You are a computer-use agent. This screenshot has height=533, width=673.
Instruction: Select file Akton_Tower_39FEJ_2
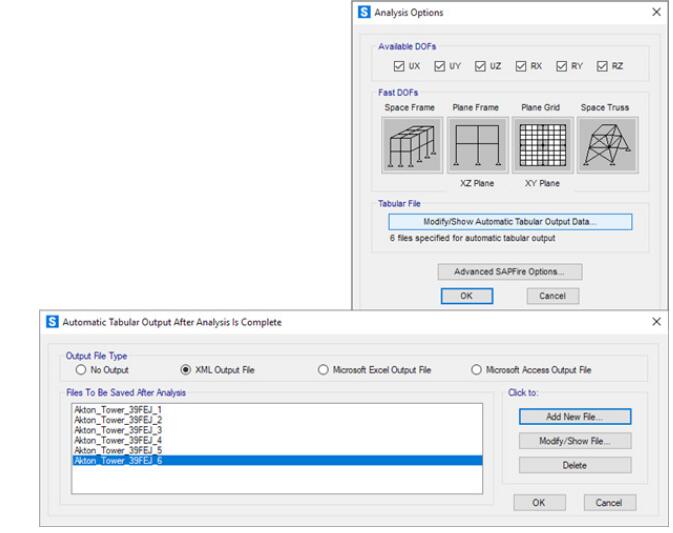[277, 420]
